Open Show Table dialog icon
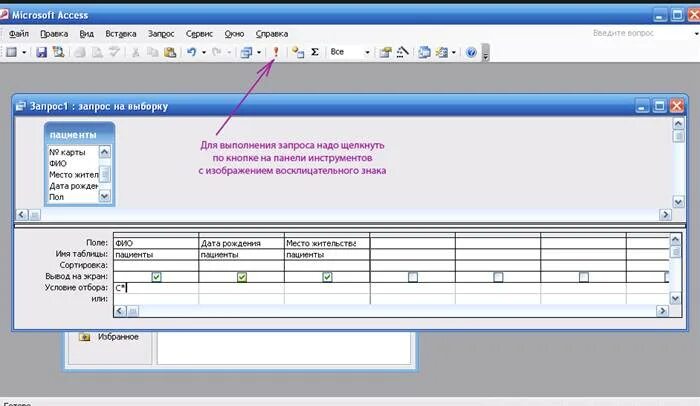This screenshot has height=406, width=700. (298, 52)
